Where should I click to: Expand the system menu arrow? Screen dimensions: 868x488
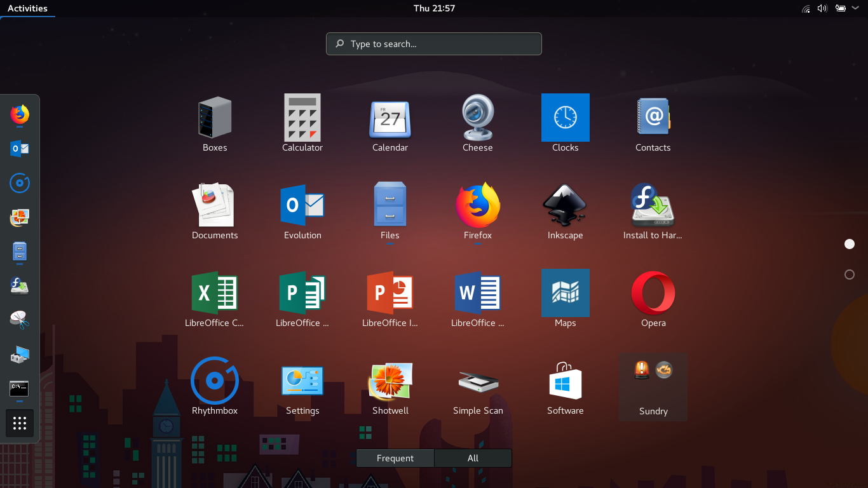855,8
